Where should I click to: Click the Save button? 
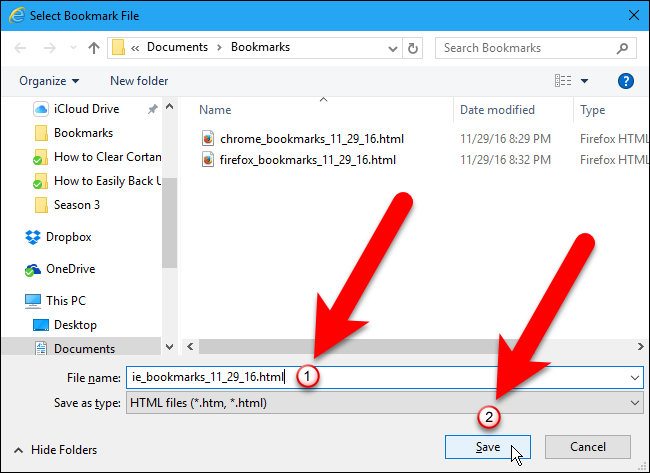point(488,447)
